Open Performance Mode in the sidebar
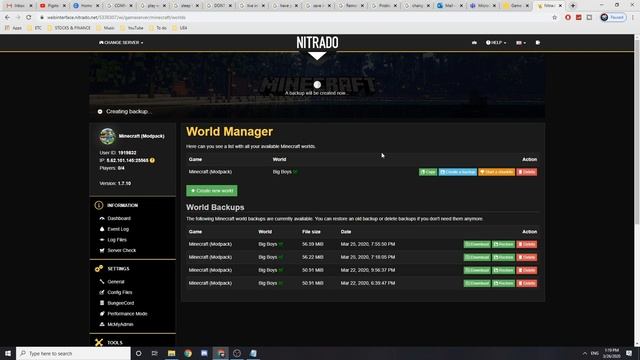 pos(127,313)
